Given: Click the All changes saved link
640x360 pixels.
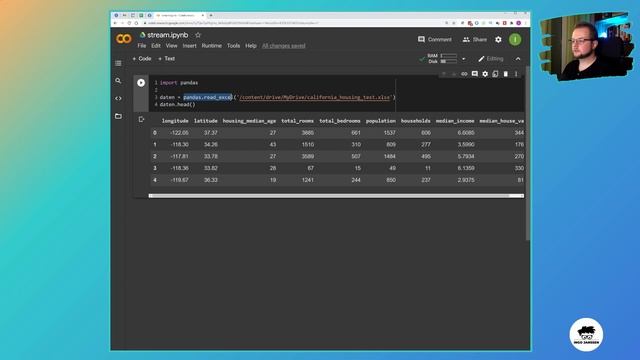Looking at the screenshot, I should click(x=284, y=46).
